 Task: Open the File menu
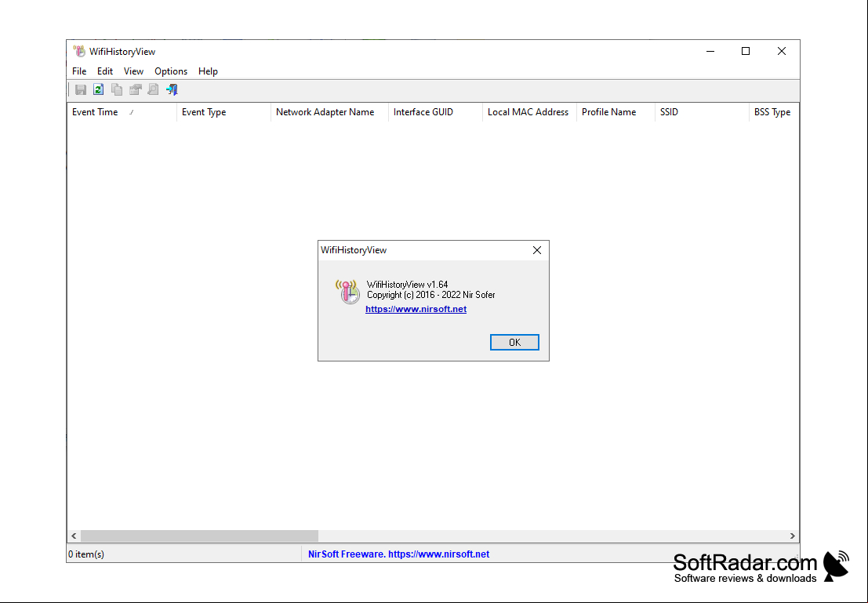(x=79, y=71)
